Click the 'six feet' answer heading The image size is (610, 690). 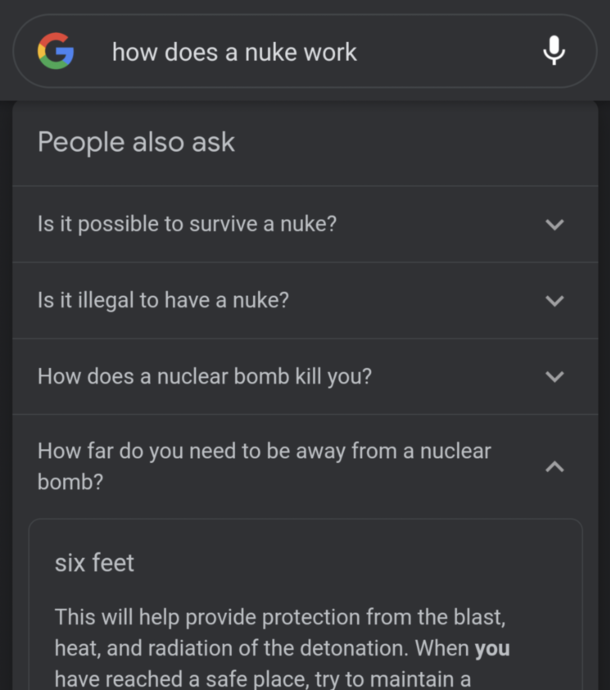click(94, 563)
